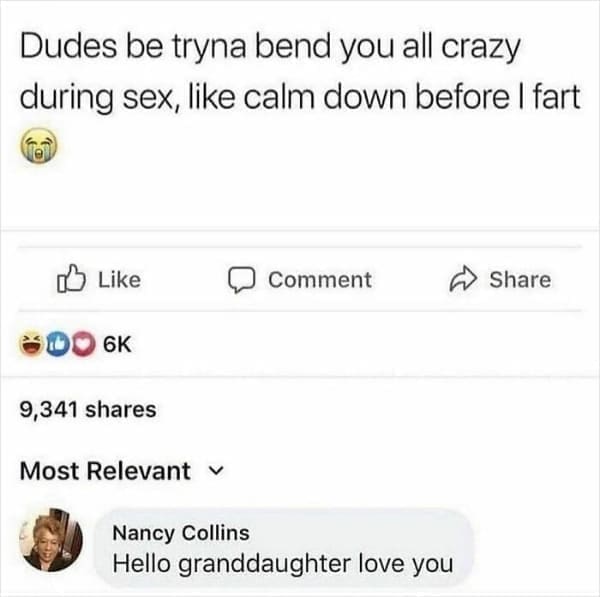
Task: Click the laughing Haha reaction emoji
Action: click(31, 344)
